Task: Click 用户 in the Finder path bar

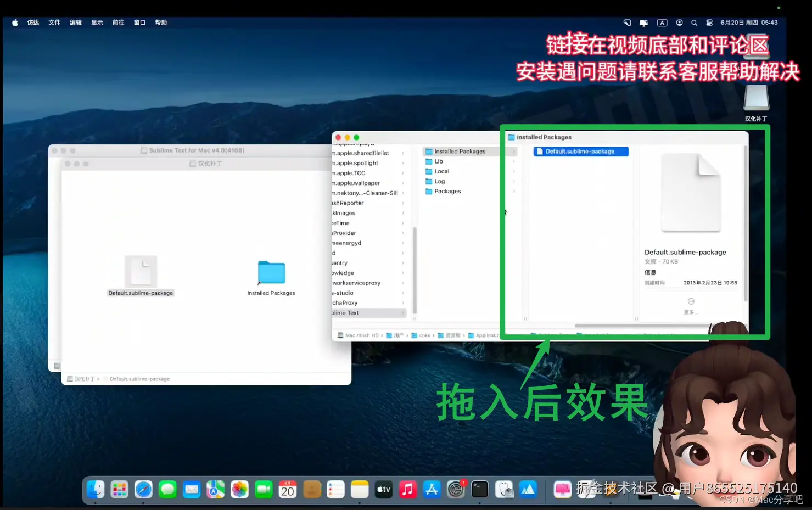Action: click(395, 335)
